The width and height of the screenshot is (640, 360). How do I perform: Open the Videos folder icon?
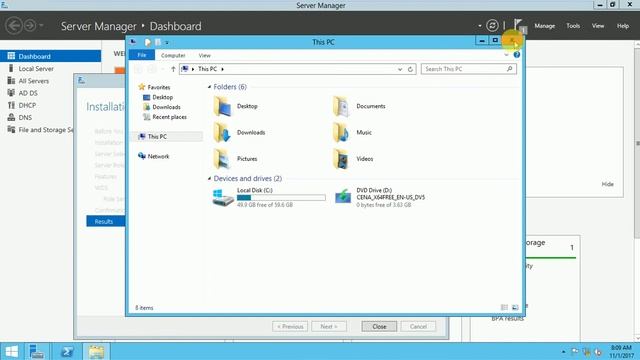point(341,159)
